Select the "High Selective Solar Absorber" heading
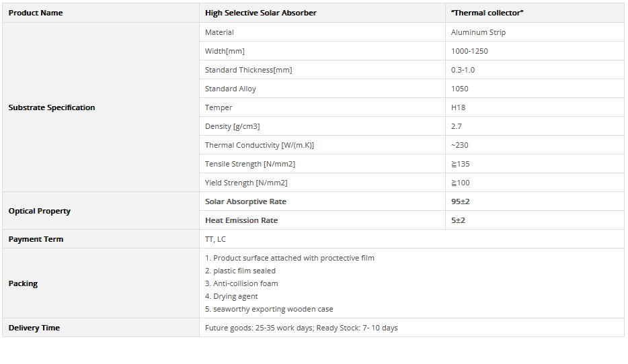Screen dimensions: 628x364 tap(261, 13)
